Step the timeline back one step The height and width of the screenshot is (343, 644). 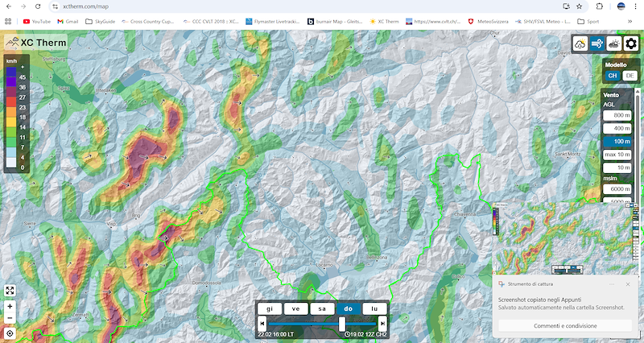262,323
